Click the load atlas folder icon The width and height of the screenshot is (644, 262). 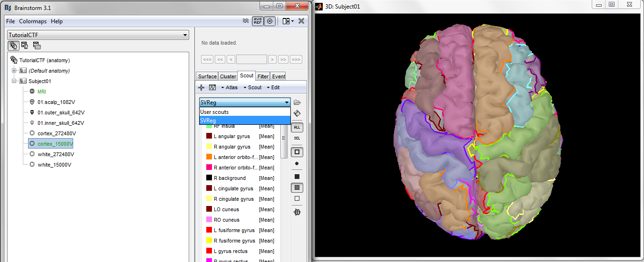coord(298,103)
